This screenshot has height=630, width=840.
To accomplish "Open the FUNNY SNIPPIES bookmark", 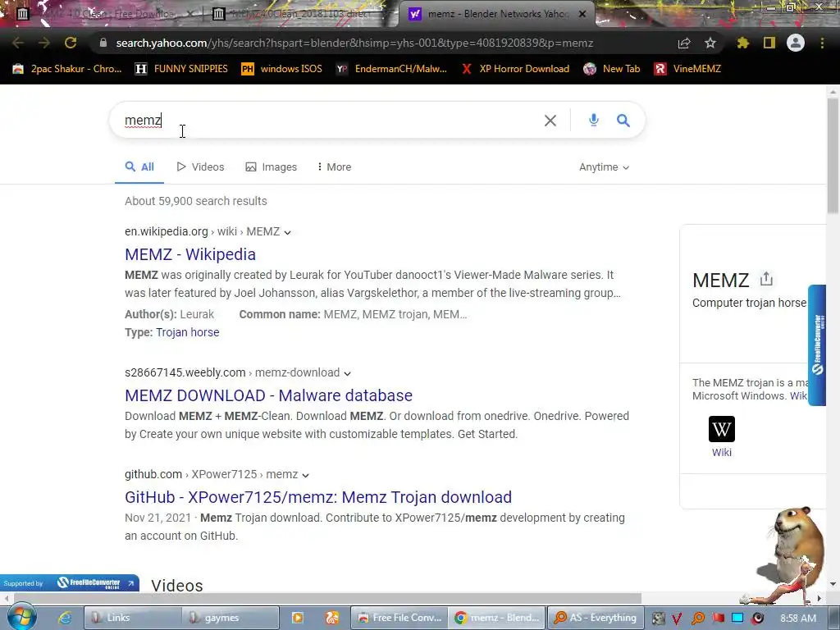I will [181, 69].
